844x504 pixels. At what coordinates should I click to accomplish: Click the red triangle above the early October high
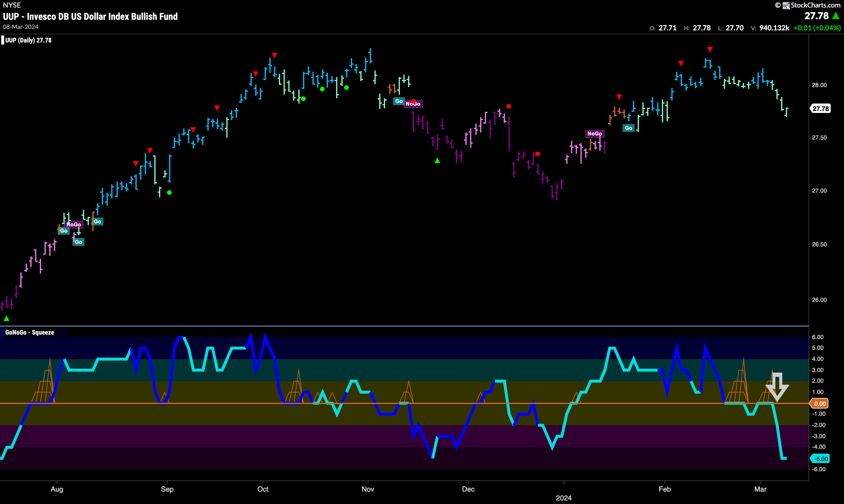[274, 55]
